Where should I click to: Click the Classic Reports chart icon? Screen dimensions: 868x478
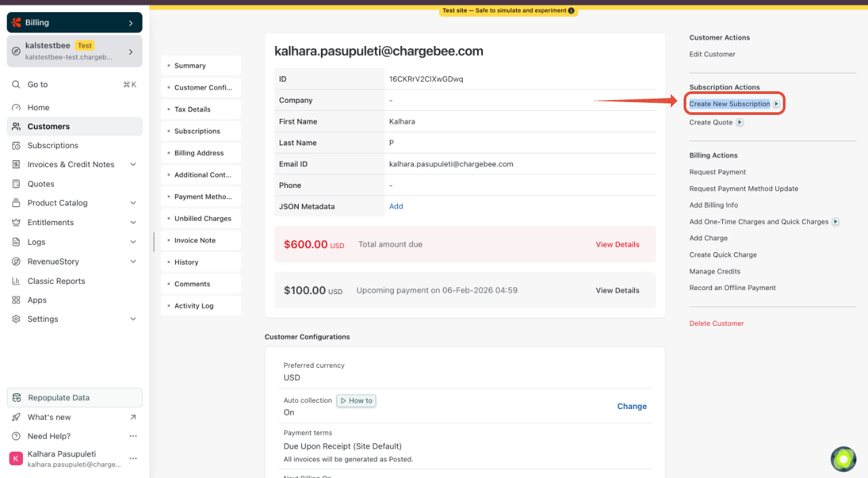tap(16, 281)
